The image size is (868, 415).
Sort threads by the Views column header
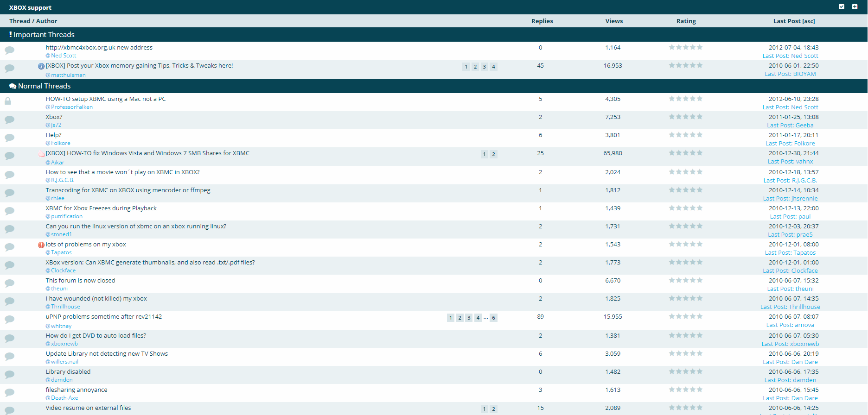coord(614,21)
